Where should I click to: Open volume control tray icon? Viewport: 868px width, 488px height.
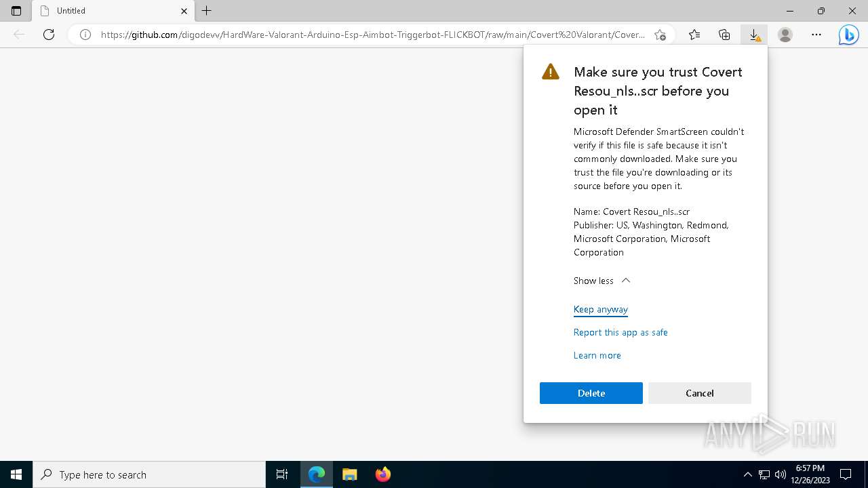coord(781,474)
